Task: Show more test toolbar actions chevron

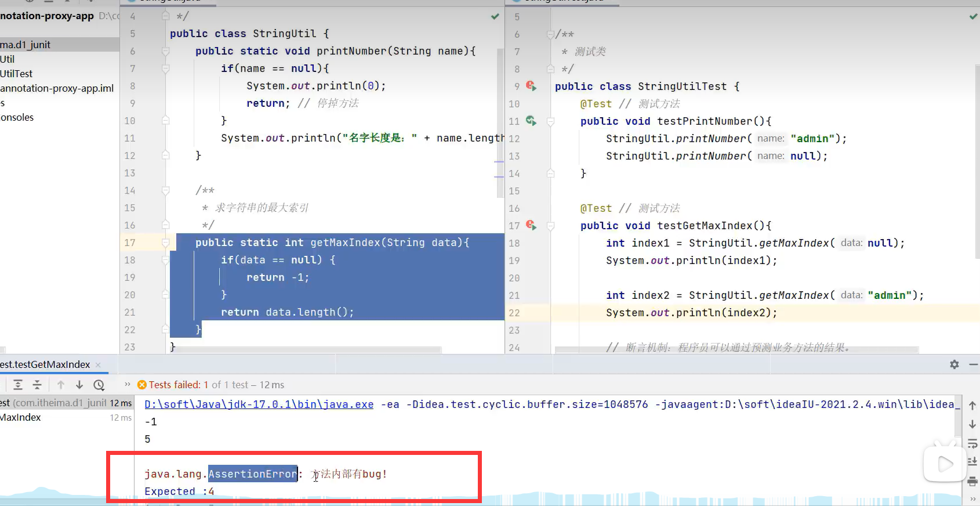Action: coord(128,384)
